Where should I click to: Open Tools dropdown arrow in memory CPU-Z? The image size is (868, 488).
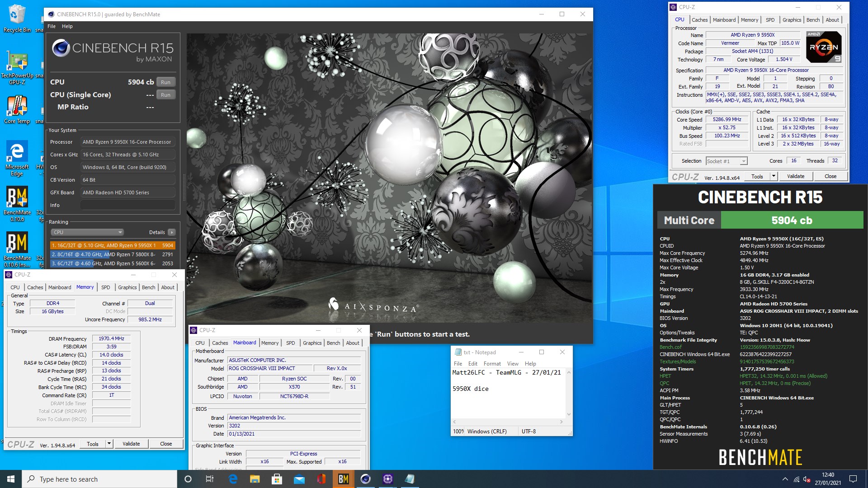(109, 444)
